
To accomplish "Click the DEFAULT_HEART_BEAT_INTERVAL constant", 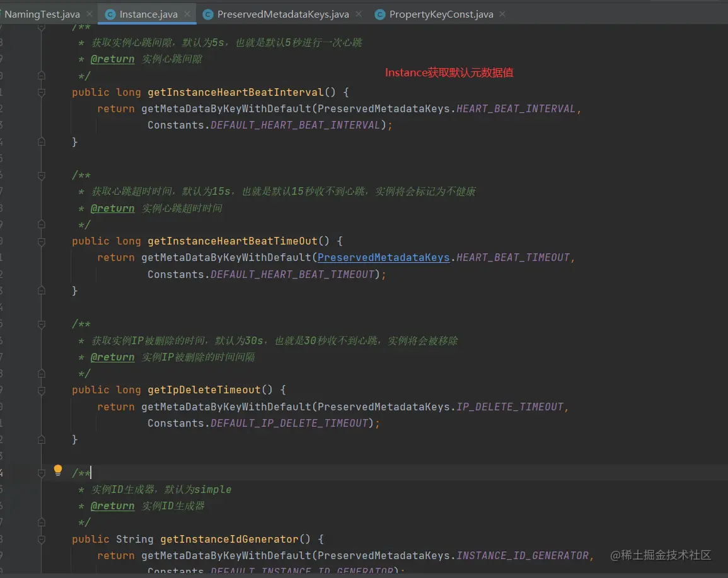I will click(x=295, y=125).
